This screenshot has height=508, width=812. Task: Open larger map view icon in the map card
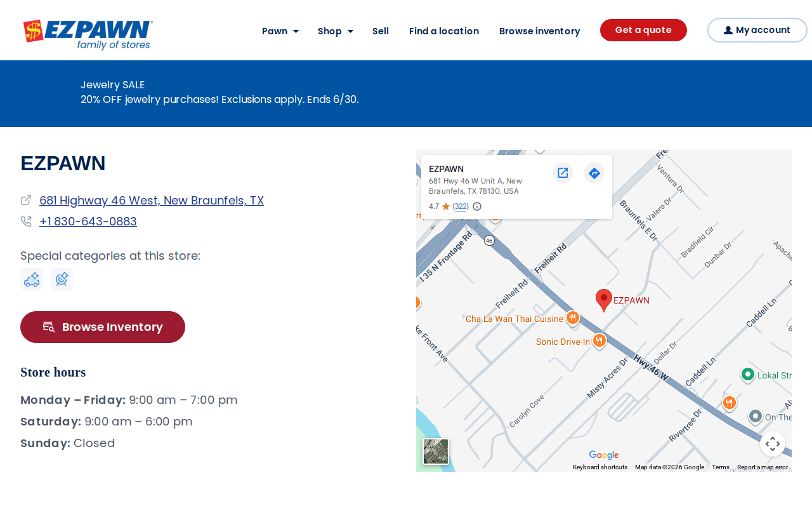coord(563,173)
